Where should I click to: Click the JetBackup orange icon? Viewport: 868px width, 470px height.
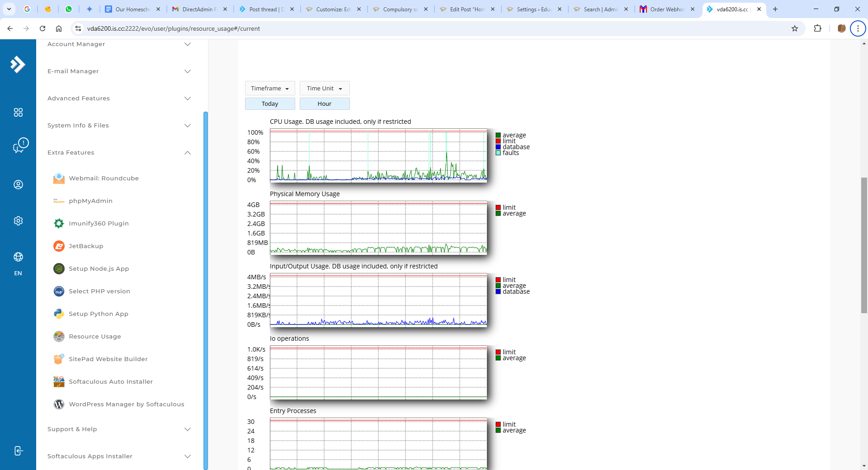point(59,246)
